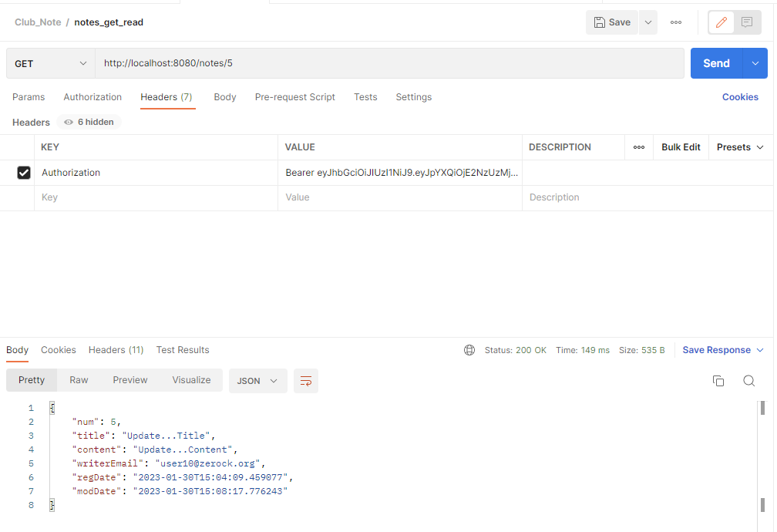Click the "num": 5 response line
777x532 pixels.
click(x=96, y=422)
